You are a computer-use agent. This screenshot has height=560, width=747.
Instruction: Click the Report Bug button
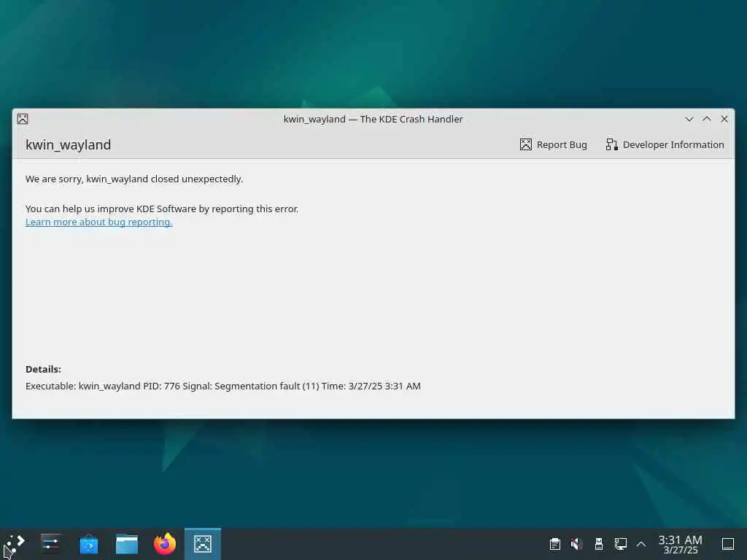click(x=553, y=145)
